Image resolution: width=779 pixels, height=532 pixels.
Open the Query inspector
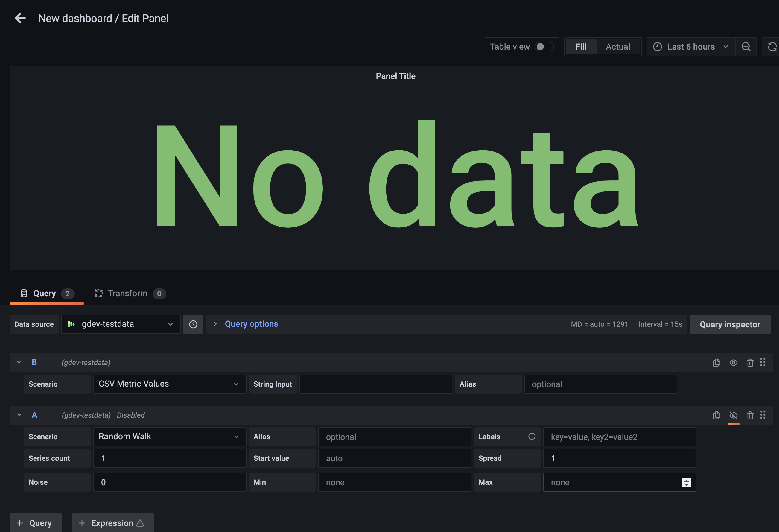[730, 324]
